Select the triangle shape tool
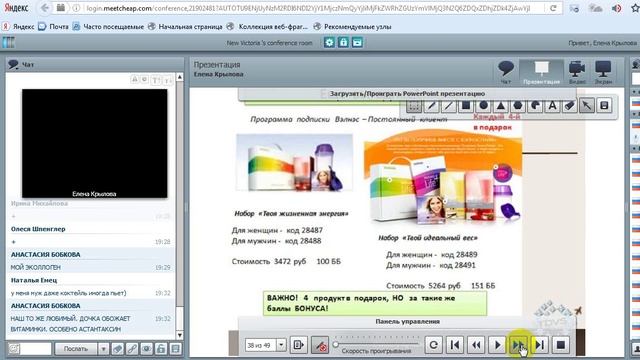 [500, 106]
